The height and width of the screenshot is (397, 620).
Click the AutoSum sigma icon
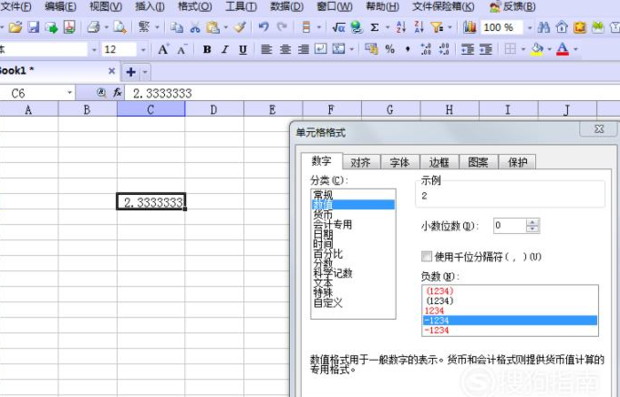point(374,27)
